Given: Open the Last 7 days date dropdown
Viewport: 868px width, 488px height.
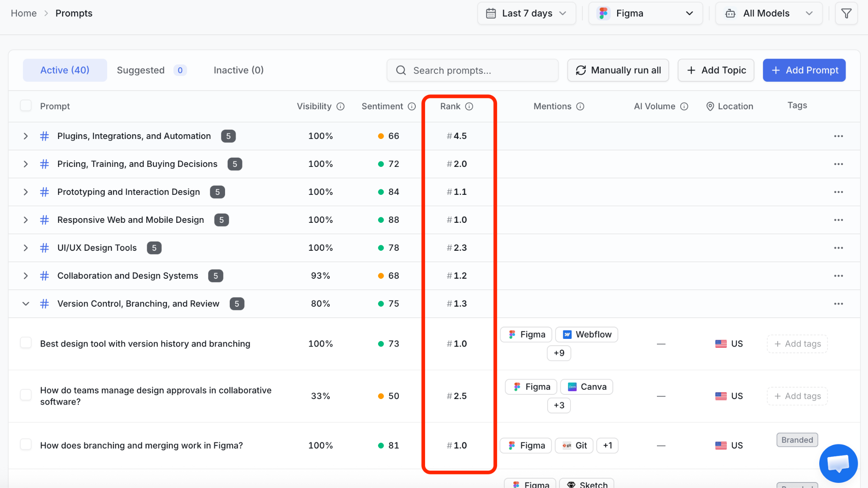Looking at the screenshot, I should pyautogui.click(x=526, y=14).
